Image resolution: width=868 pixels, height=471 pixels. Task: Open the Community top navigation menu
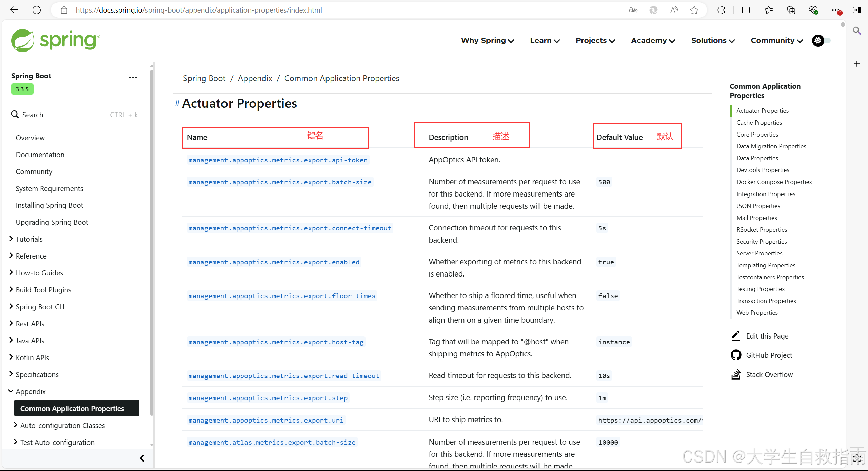[776, 41]
